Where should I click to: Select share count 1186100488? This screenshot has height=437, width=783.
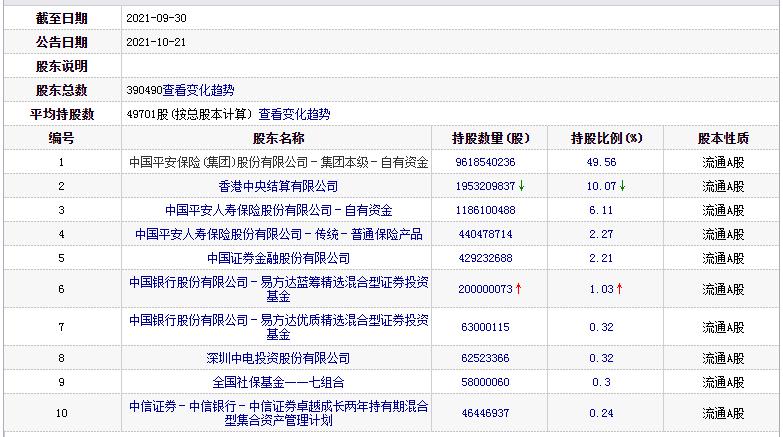(x=485, y=210)
